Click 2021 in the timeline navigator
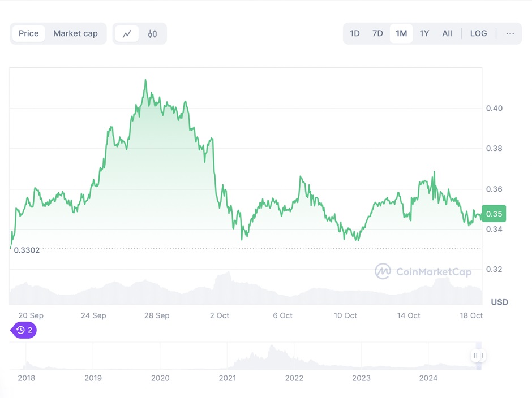The image size is (532, 398). coord(228,378)
